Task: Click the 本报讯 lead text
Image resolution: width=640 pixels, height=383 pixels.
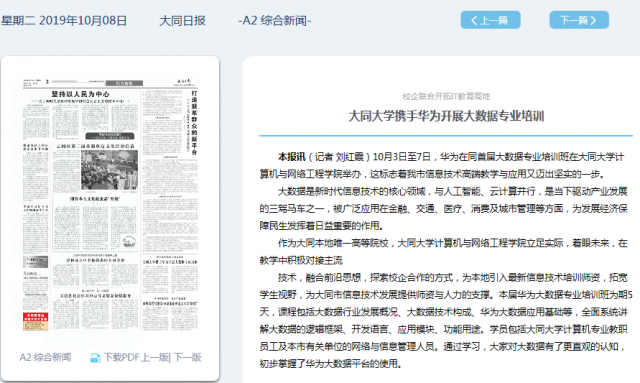Action: [x=291, y=157]
